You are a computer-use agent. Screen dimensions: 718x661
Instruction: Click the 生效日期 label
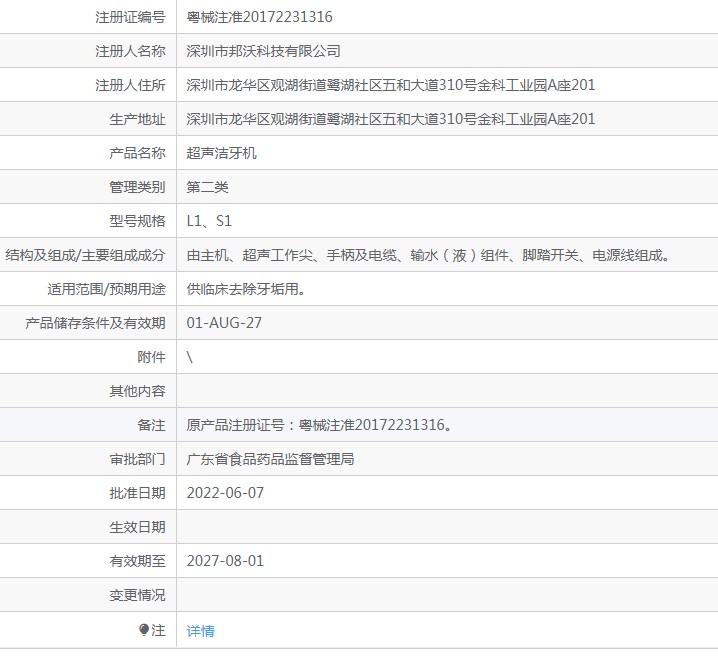pyautogui.click(x=137, y=527)
